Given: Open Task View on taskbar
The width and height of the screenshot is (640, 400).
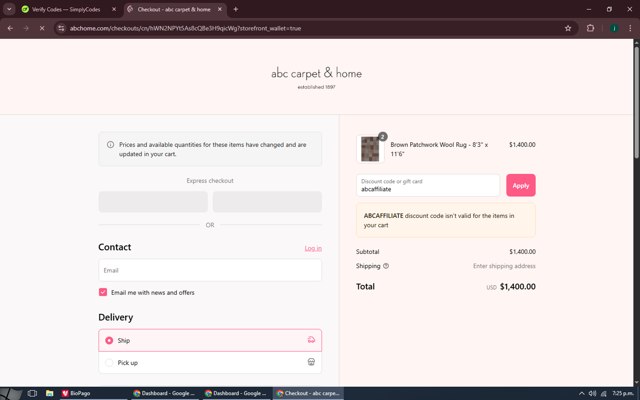Looking at the screenshot, I should (x=32, y=393).
